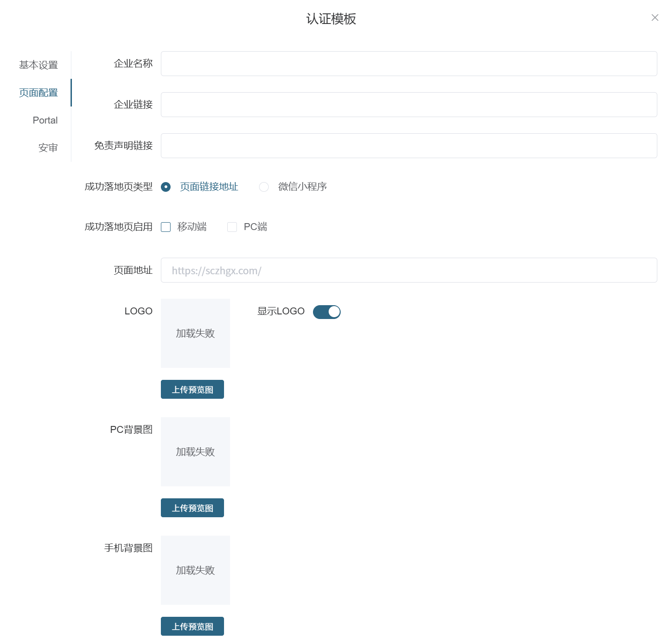Screen dimensions: 667x644
Task: Upload preview image for PC背景图
Action: click(x=192, y=508)
